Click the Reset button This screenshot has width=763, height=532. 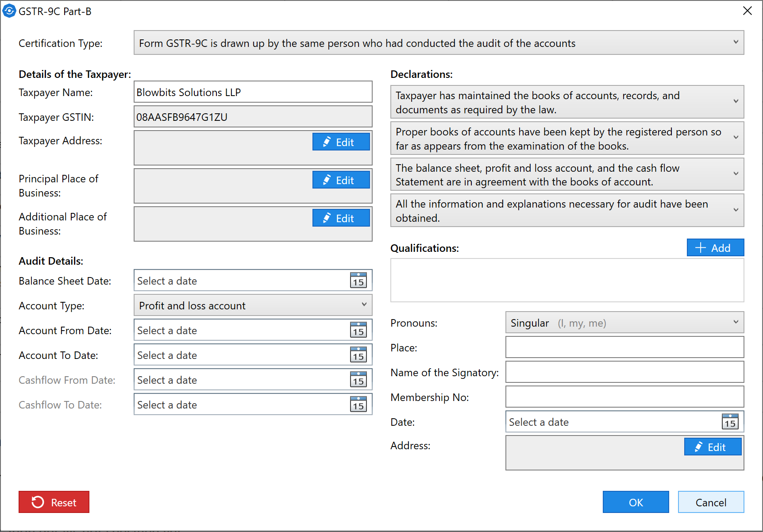coord(54,502)
